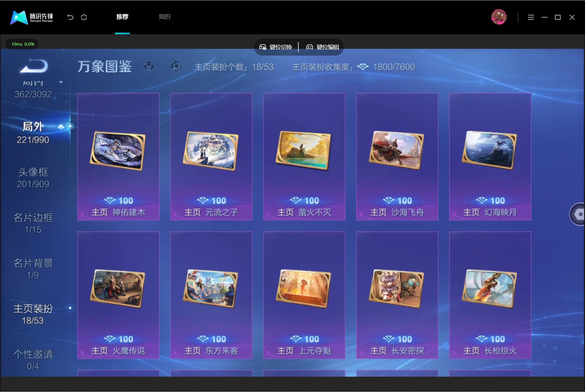Click the gamepad icon for 键位编辑
This screenshot has height=392, width=585.
click(309, 47)
